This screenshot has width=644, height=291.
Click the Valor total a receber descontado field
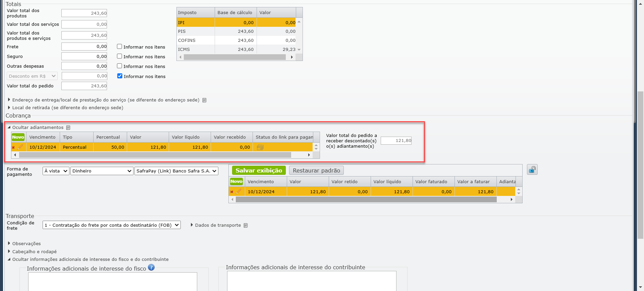pyautogui.click(x=396, y=141)
